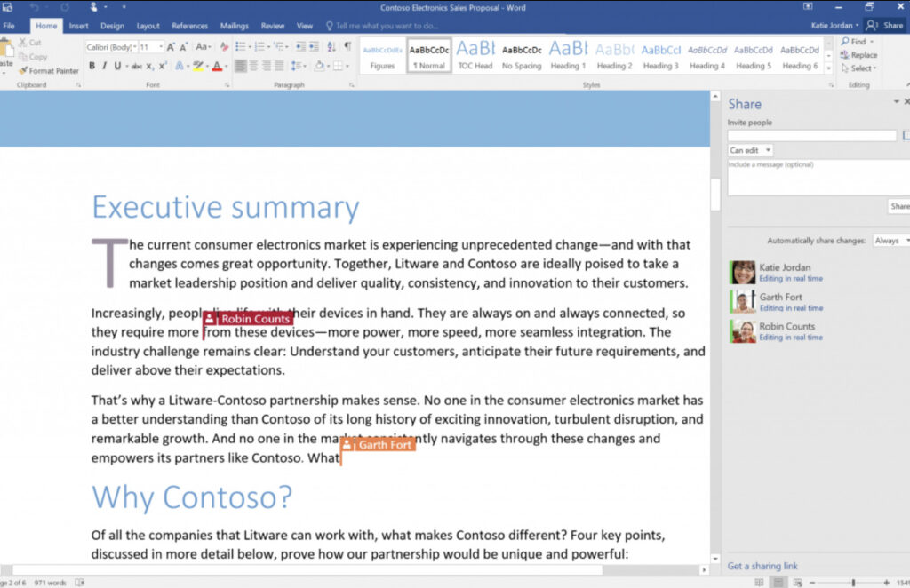Click the Clear All Formatting eraser icon

(224, 47)
